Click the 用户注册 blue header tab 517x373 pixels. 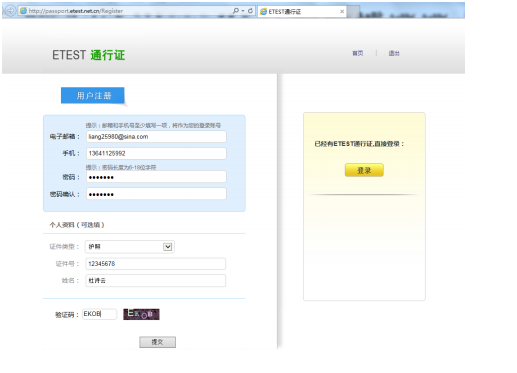tap(93, 96)
